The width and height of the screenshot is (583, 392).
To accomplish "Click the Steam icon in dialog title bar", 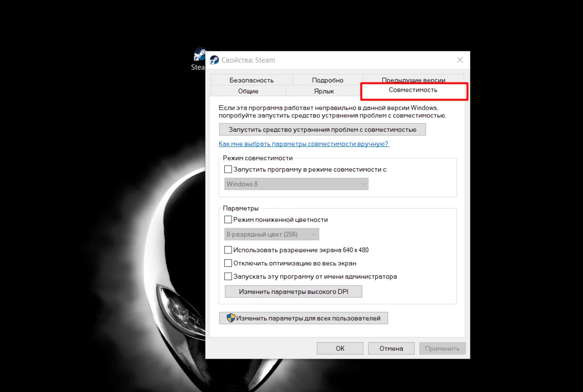I will (214, 60).
